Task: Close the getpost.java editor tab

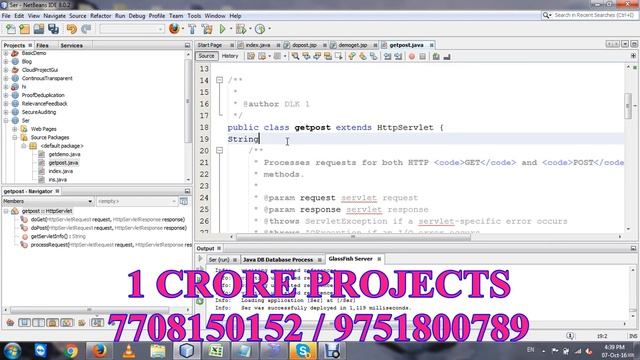Action: [x=431, y=45]
